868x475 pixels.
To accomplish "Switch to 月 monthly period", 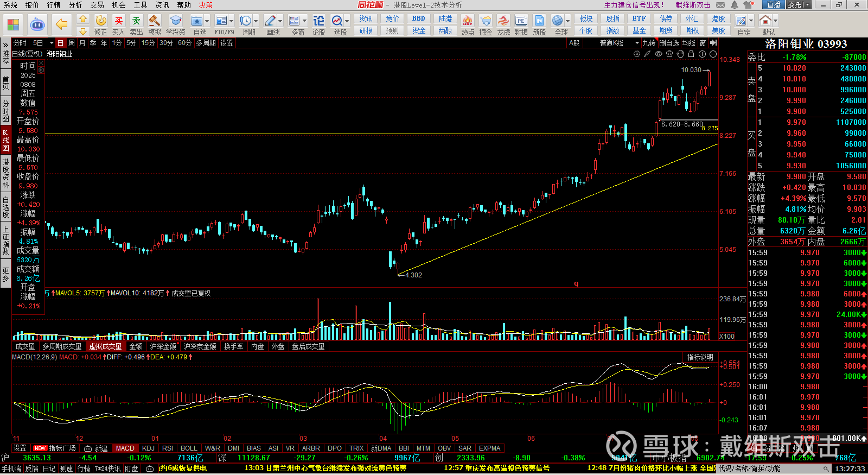I will click(x=82, y=43).
